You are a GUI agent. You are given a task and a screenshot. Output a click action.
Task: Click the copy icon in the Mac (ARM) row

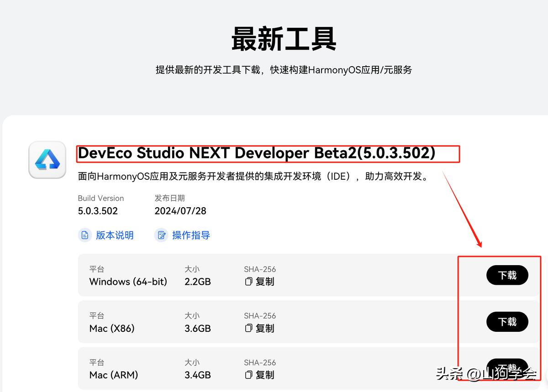(x=248, y=375)
